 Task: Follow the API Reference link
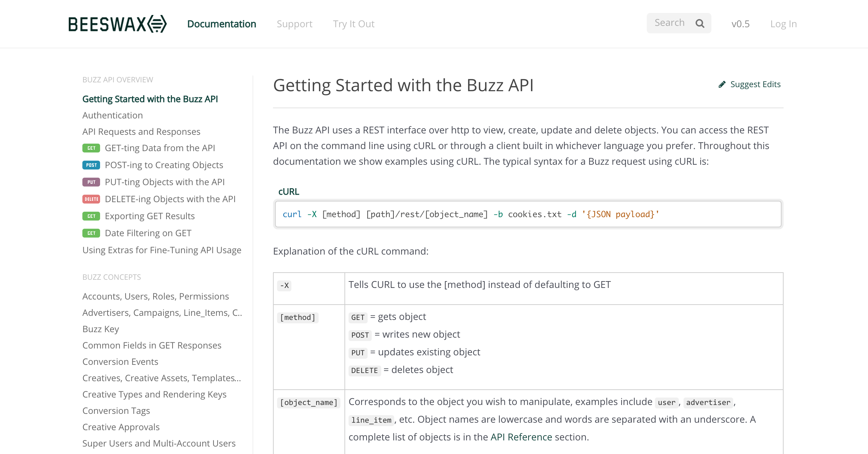tap(521, 437)
